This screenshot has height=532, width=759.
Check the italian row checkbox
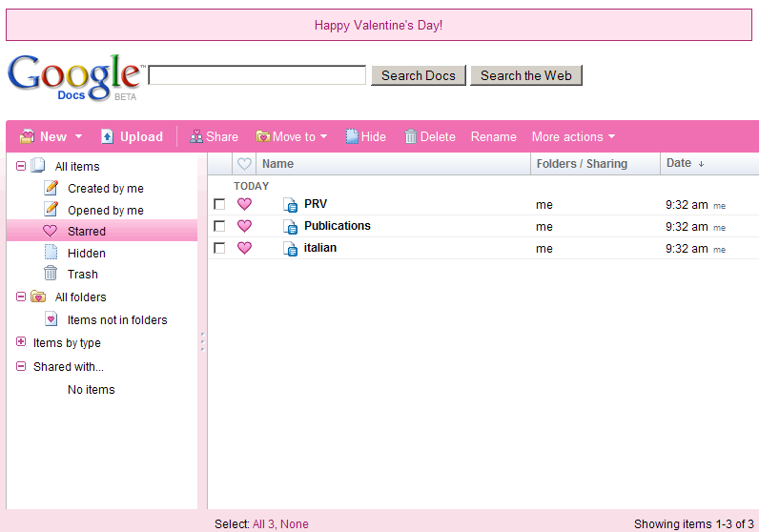pyautogui.click(x=219, y=248)
